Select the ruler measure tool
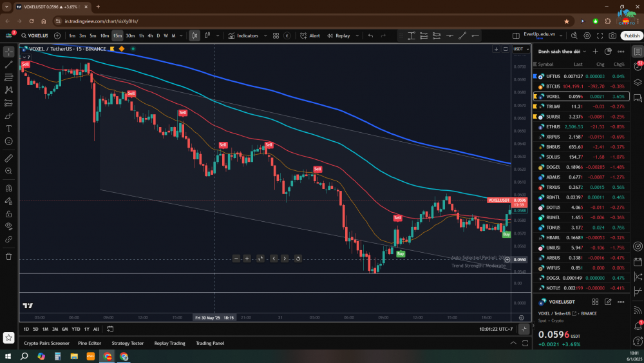 (x=8, y=158)
